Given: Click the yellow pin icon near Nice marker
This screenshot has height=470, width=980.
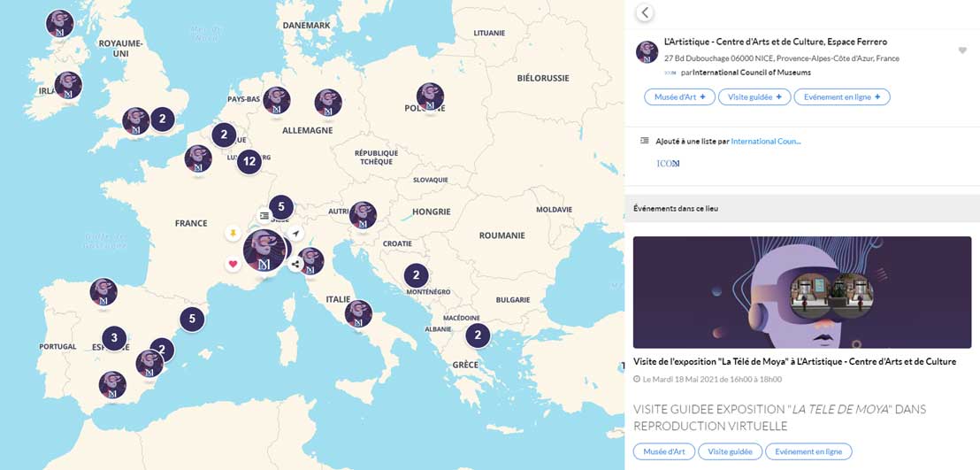Looking at the screenshot, I should coord(233,233).
